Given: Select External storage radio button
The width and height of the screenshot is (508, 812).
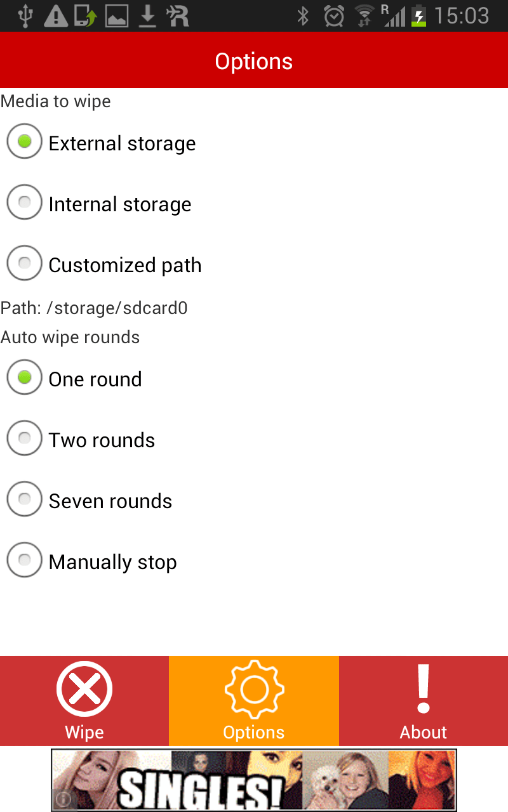Looking at the screenshot, I should 25,142.
